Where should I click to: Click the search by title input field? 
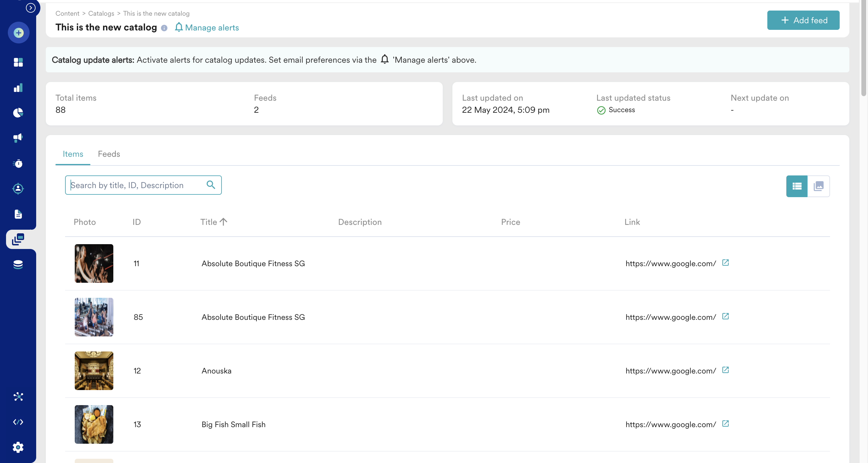(x=137, y=185)
